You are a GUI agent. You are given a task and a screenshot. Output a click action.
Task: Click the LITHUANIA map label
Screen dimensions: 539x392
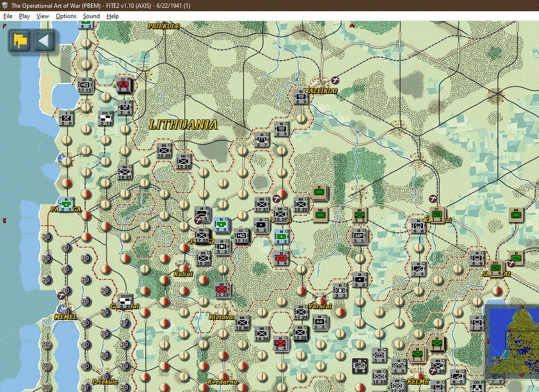coord(183,124)
